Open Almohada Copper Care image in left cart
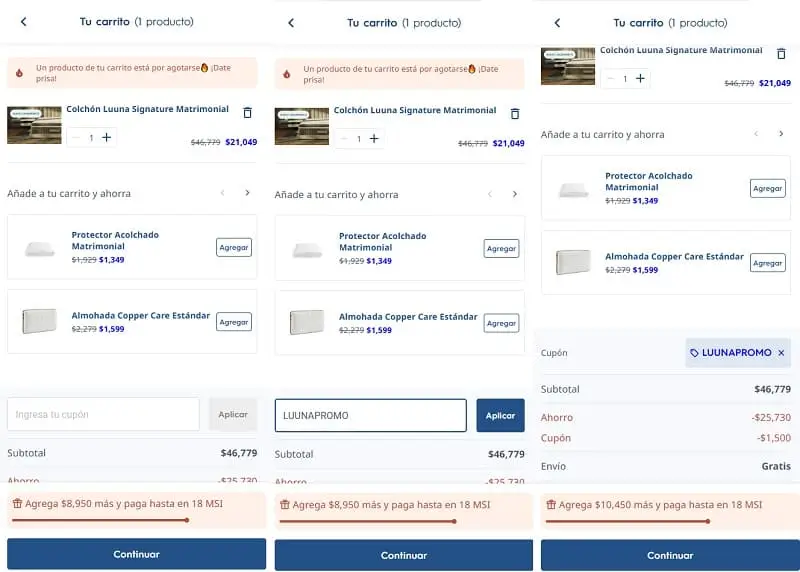This screenshot has width=800, height=572. coord(40,321)
